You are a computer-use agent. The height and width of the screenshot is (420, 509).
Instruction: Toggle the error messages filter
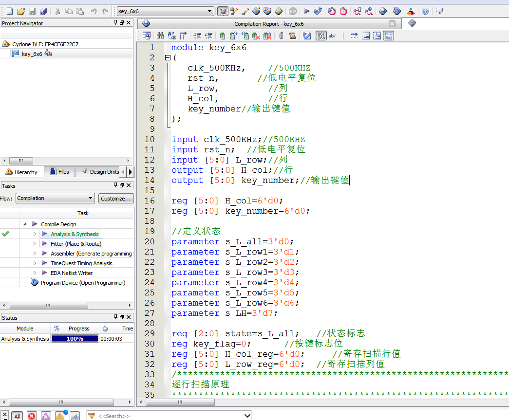(x=32, y=416)
